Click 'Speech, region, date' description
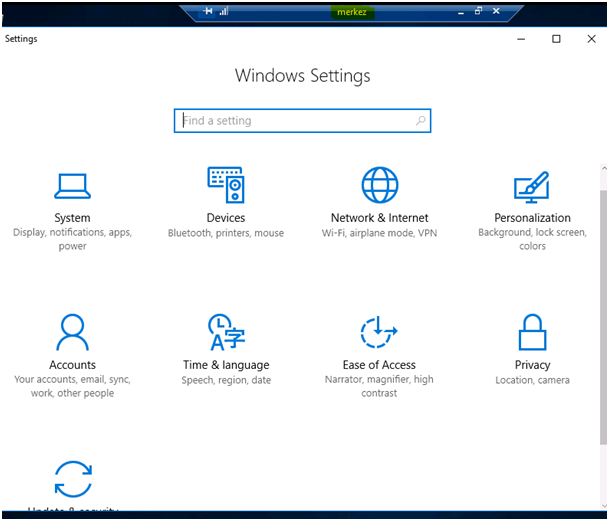This screenshot has width=609, height=521. (x=226, y=380)
